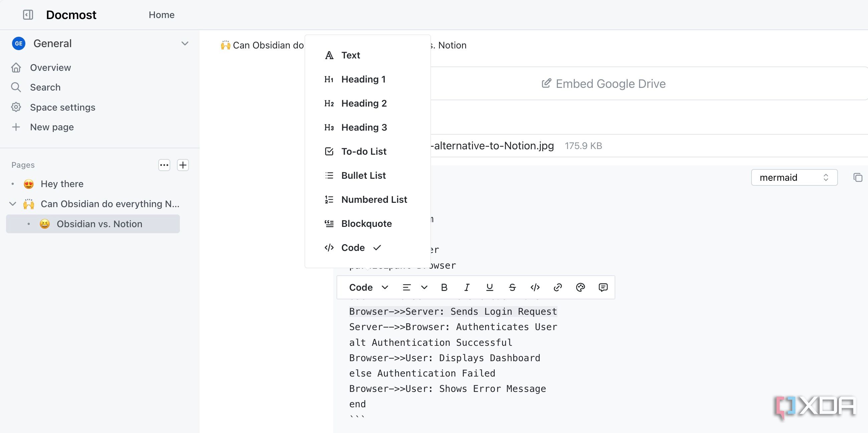Expand the General space dropdown chevron

click(185, 43)
